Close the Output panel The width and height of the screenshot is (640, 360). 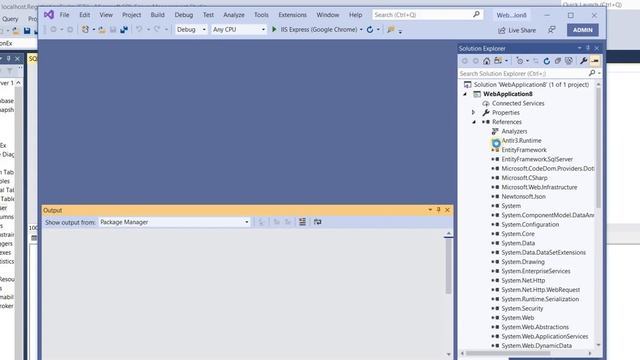[447, 210]
